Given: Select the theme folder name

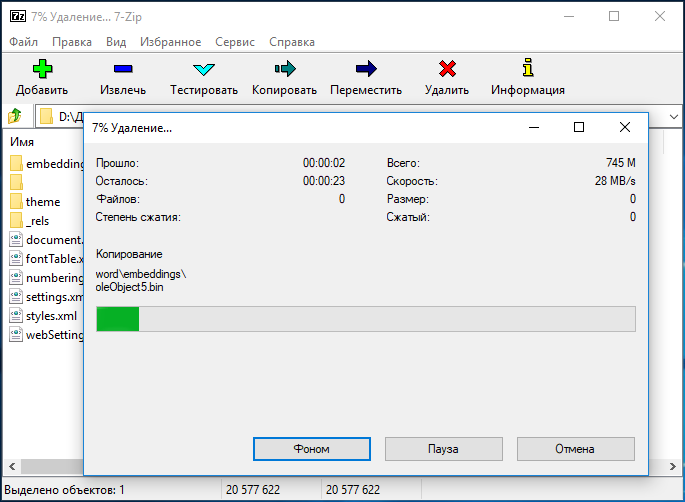Looking at the screenshot, I should (43, 202).
